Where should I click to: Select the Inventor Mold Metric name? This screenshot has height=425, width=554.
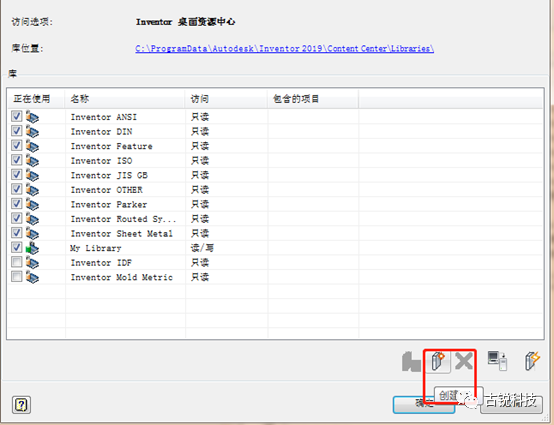click(122, 278)
